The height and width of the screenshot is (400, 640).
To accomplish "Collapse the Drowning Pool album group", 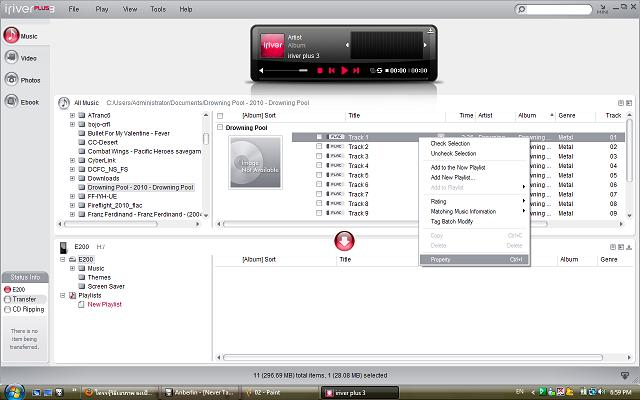I will [x=220, y=128].
